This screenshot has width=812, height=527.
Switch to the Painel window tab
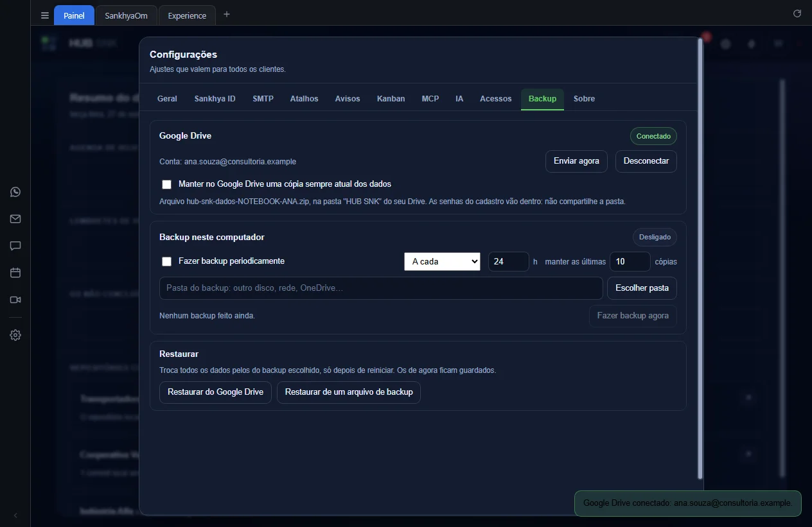click(x=74, y=15)
